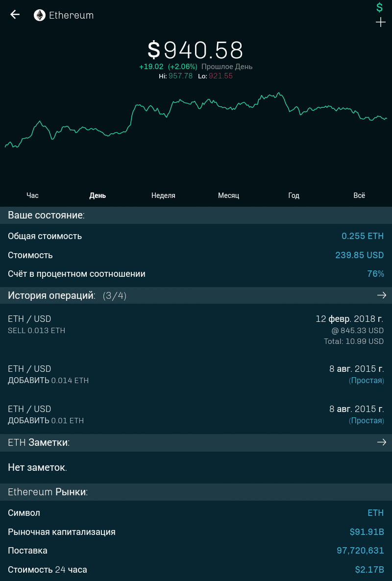Viewport: 392px width, 581px height.
Task: Tap the Ethereum coin logo
Action: point(39,15)
